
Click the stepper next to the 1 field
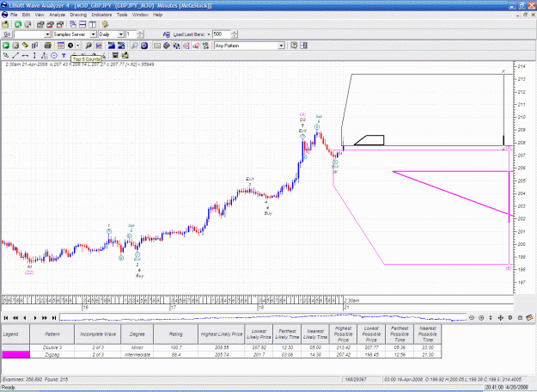(141, 34)
